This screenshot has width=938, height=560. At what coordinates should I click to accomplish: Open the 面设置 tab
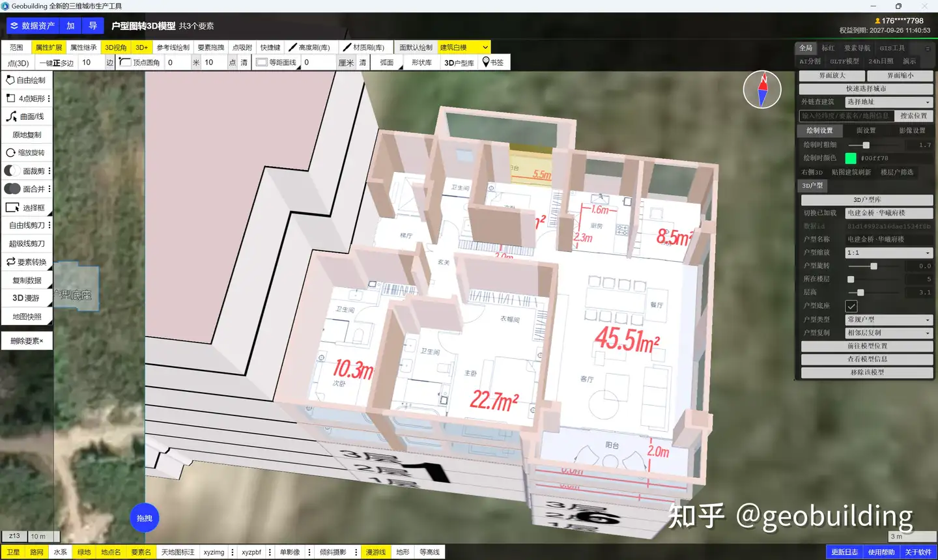866,131
